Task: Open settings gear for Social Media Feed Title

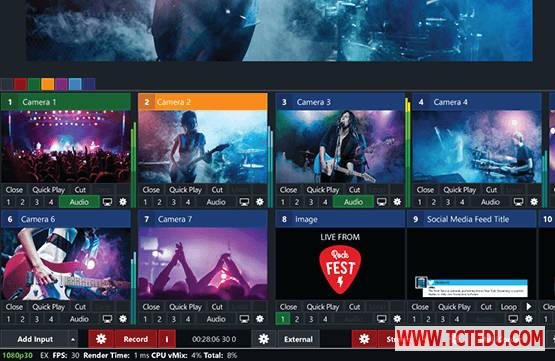Action: 528,319
